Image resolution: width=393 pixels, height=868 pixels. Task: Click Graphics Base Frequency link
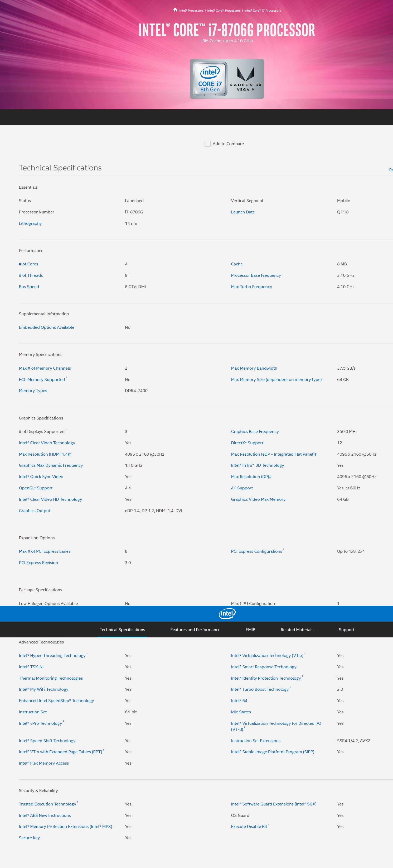(x=255, y=431)
